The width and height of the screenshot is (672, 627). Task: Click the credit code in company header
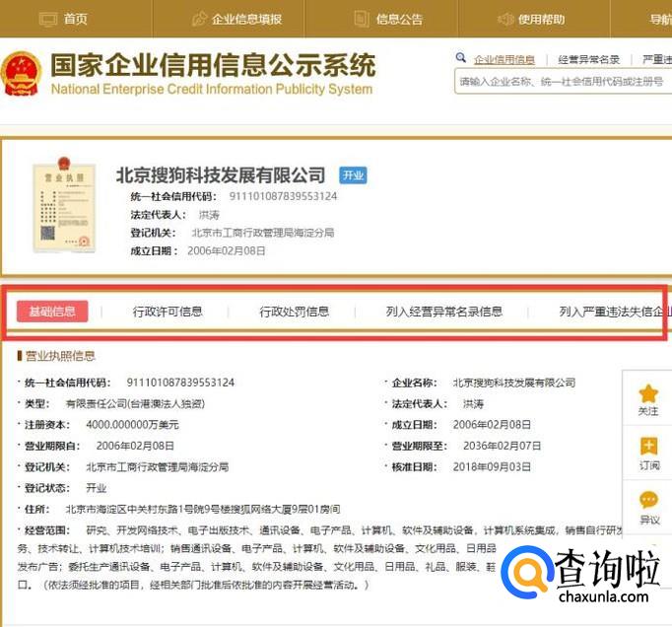[x=283, y=196]
